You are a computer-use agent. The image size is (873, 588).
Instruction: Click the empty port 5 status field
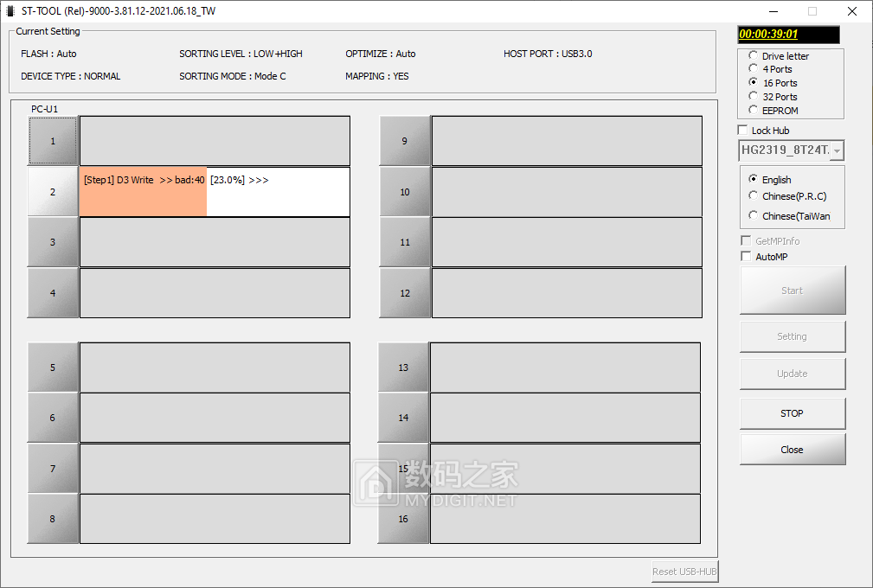(215, 367)
